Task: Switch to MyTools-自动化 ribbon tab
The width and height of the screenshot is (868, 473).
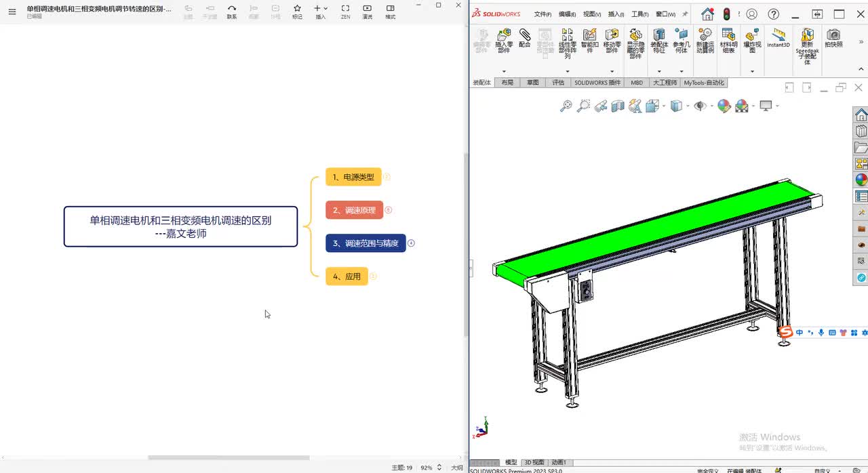Action: coord(704,83)
